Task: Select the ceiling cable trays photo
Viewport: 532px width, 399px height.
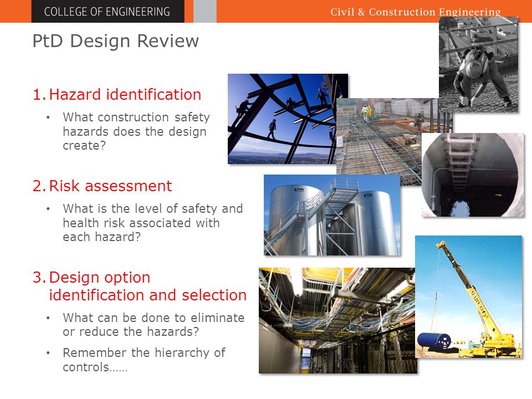Action: point(338,321)
